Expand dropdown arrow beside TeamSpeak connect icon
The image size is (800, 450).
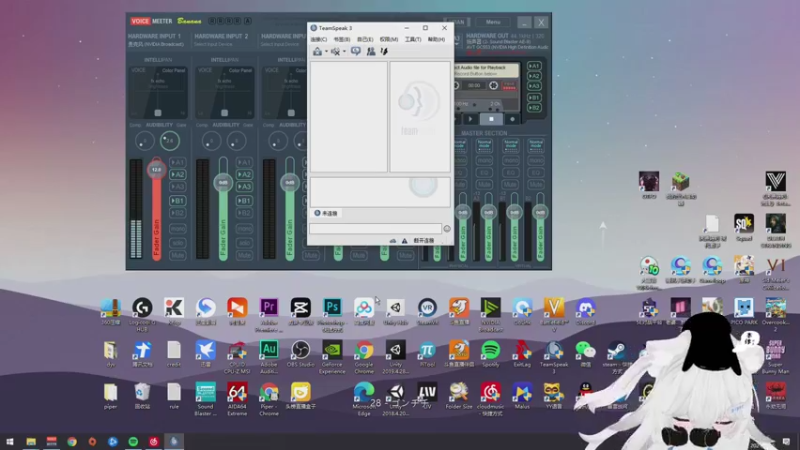point(326,52)
